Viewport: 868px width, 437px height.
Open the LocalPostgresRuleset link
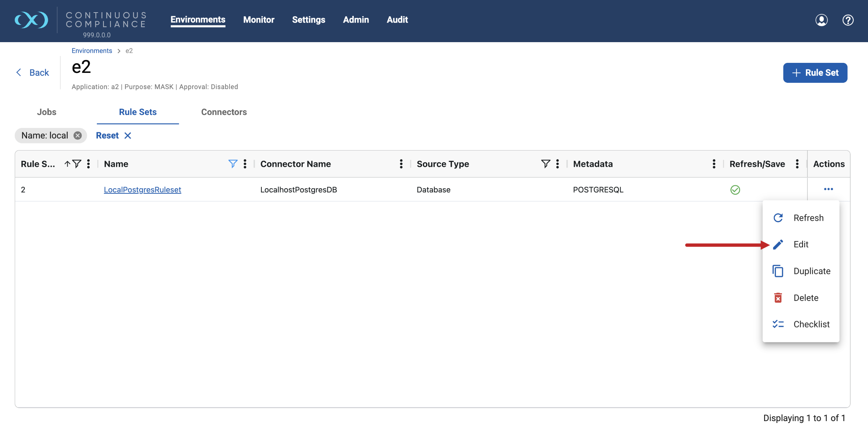[x=142, y=190]
